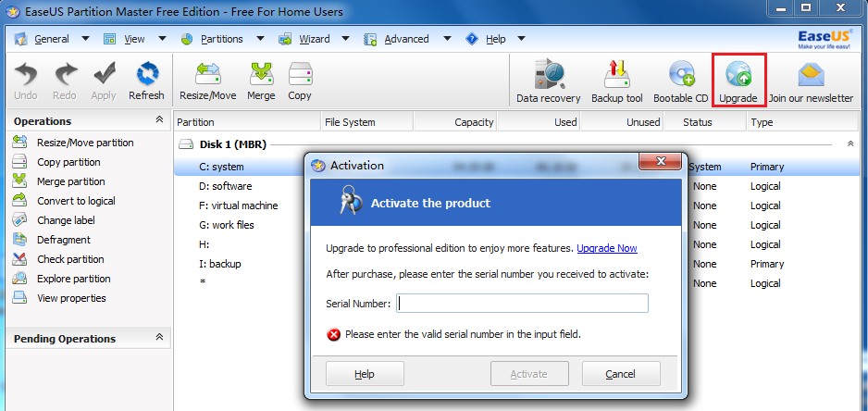Sort by Used column header
The width and height of the screenshot is (868, 411).
(539, 122)
